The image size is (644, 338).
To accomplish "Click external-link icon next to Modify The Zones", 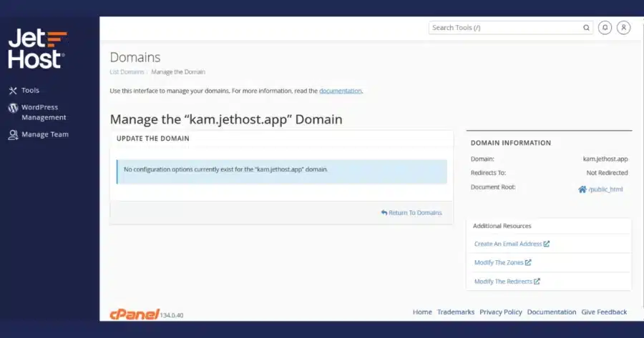I will point(528,262).
